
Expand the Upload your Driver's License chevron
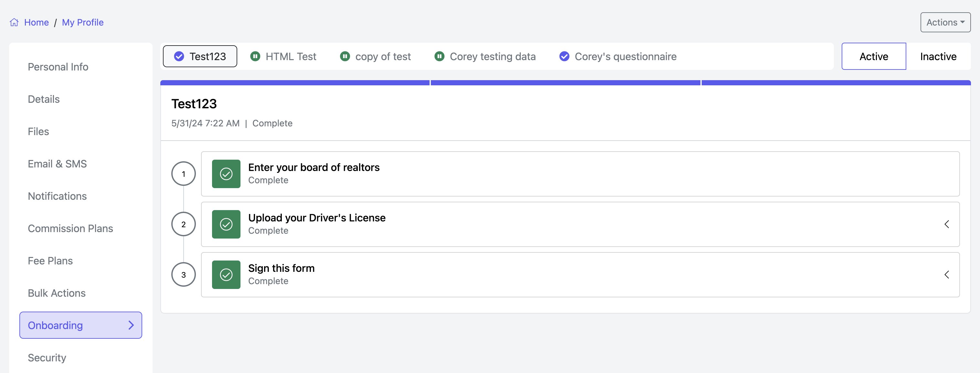(946, 224)
